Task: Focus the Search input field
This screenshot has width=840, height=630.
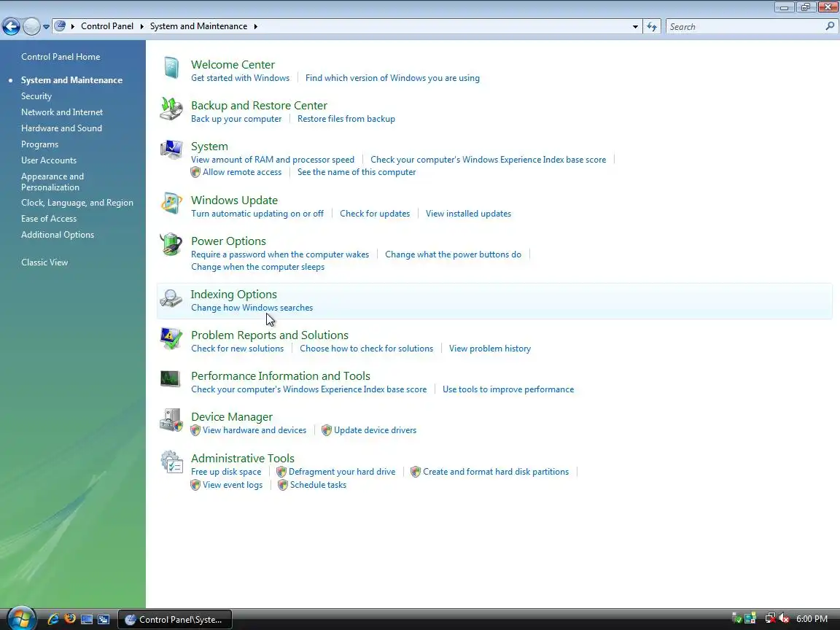Action: coord(744,26)
